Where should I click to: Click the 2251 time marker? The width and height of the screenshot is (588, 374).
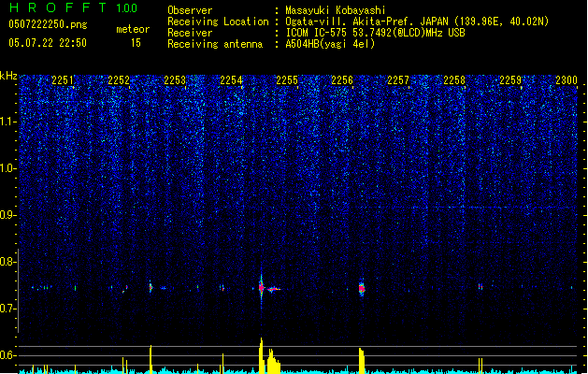click(63, 80)
